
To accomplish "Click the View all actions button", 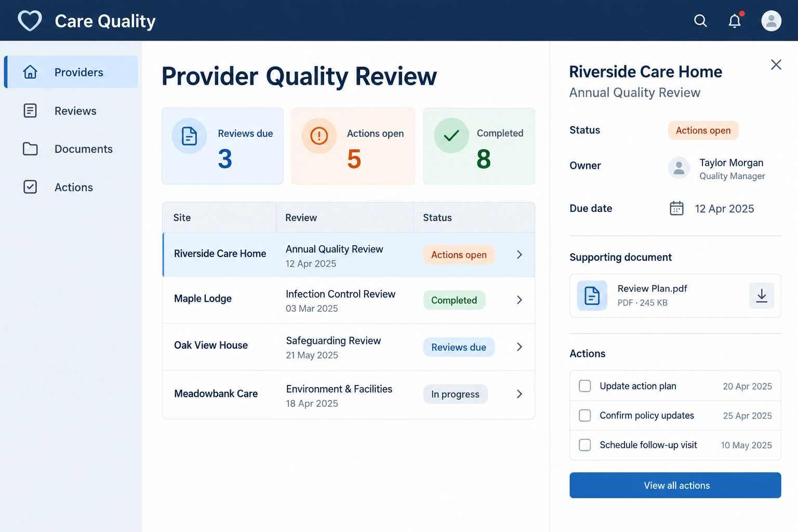I will (675, 485).
